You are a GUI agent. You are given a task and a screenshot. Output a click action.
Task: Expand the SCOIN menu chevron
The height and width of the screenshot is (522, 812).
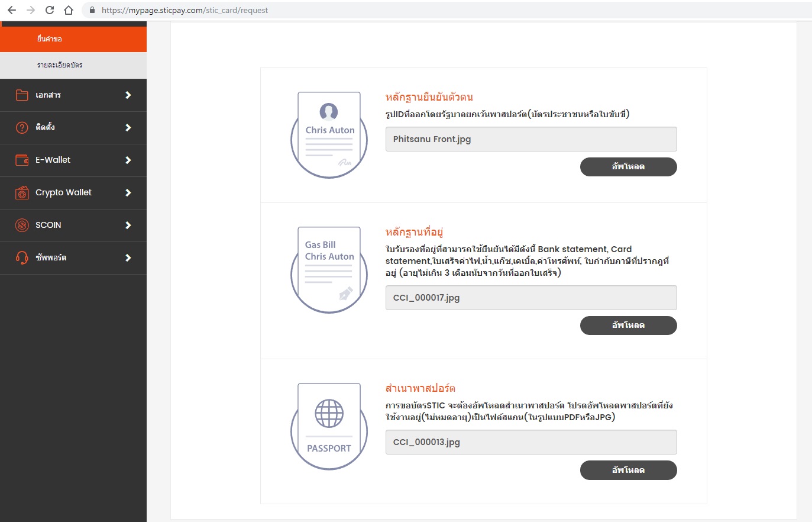(128, 225)
